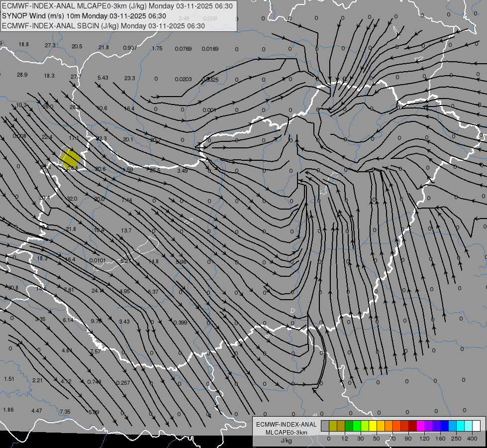Click the map value 13.7
This screenshot has height=448, width=487.
click(126, 230)
